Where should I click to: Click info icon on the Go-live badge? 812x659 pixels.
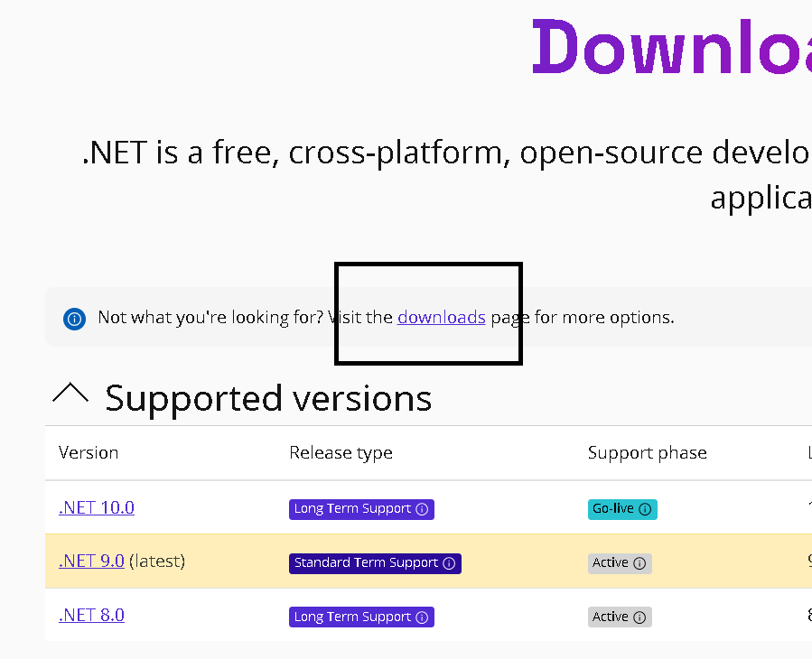click(x=645, y=509)
